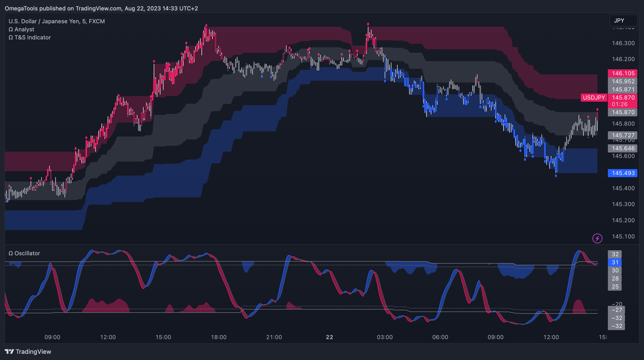Click the oscillator value label 25
The image size is (644, 360).
(x=615, y=287)
